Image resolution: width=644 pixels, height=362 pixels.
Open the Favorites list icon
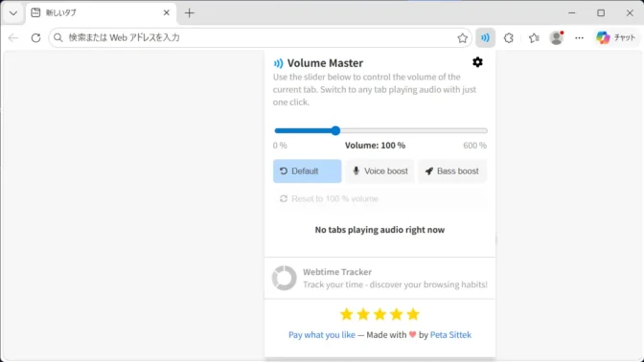coord(534,37)
